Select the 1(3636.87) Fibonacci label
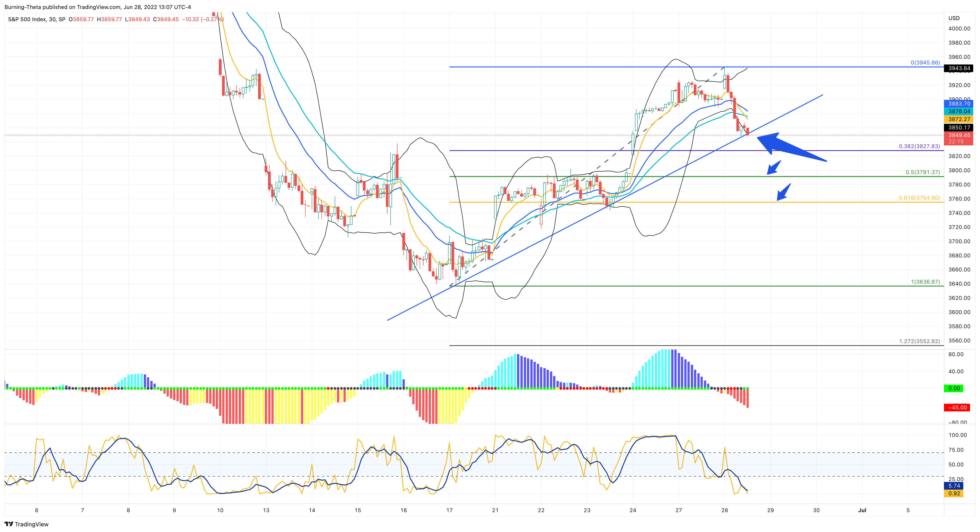Screen dimensions: 980x532 point(925,282)
